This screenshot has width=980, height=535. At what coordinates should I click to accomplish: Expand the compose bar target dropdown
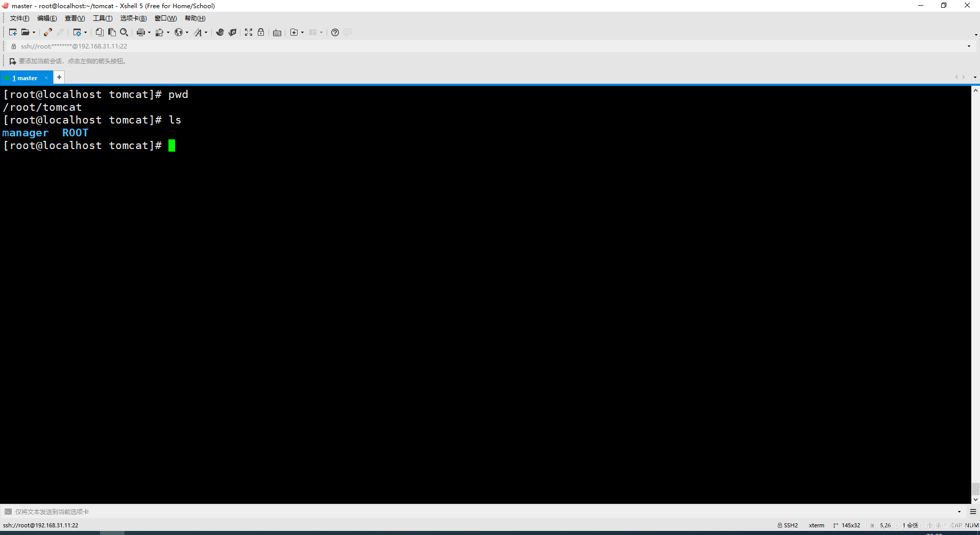click(959, 512)
